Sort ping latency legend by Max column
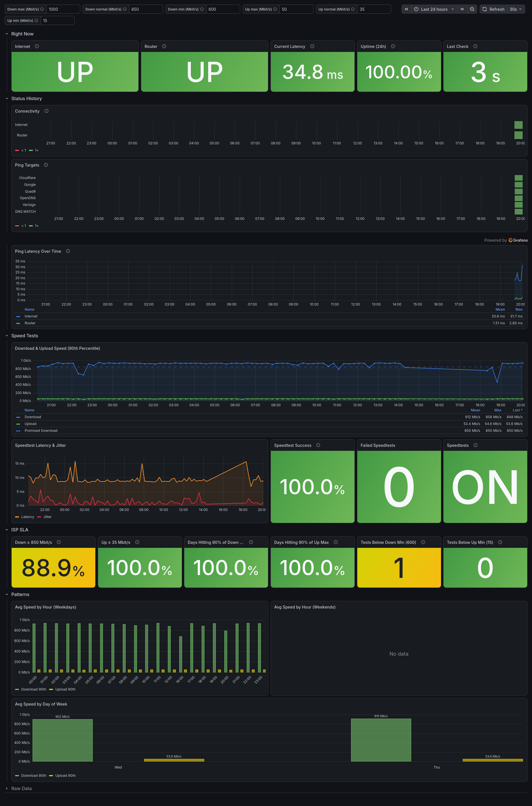 [519, 310]
